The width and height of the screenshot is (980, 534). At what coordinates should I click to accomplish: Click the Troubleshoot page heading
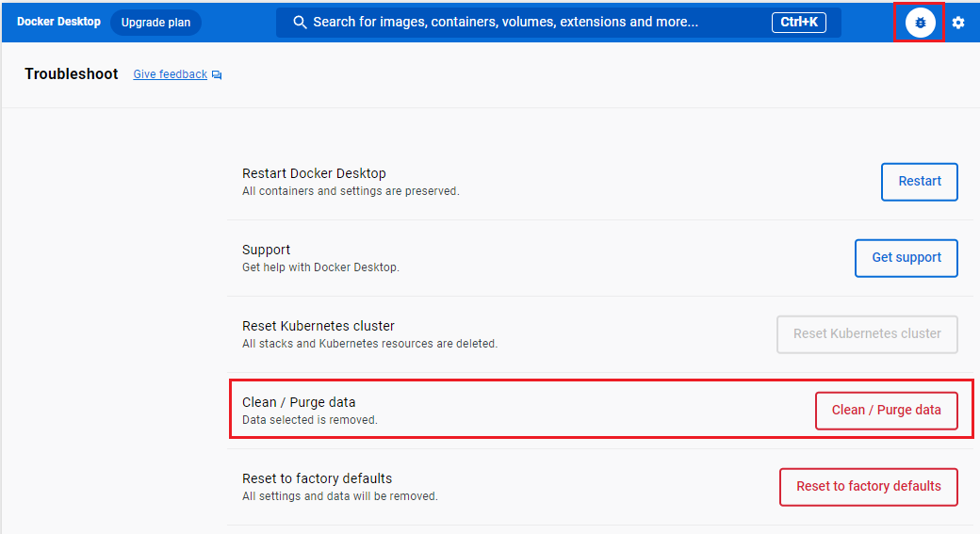[72, 73]
